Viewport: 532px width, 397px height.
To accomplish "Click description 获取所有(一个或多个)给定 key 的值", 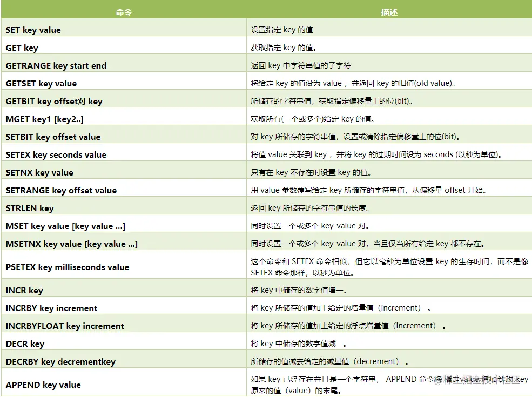I will pos(313,119).
